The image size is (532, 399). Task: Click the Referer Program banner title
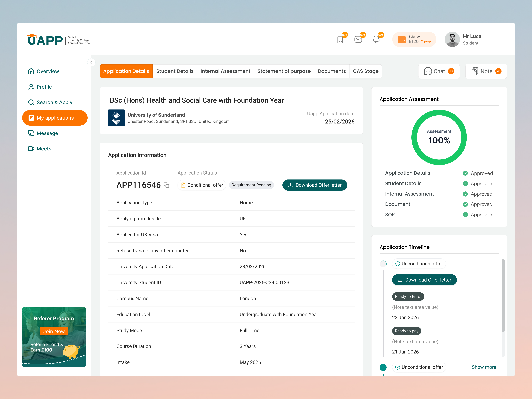point(54,318)
